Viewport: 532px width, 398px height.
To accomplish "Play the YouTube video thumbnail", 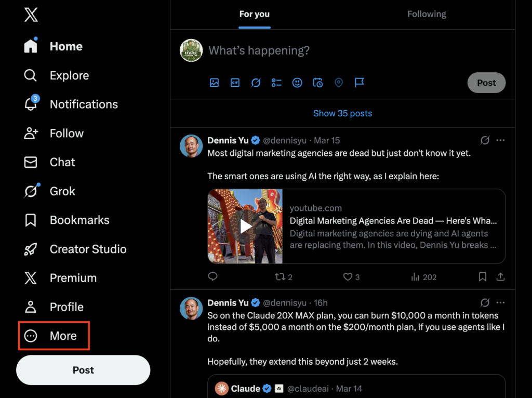I will click(246, 226).
